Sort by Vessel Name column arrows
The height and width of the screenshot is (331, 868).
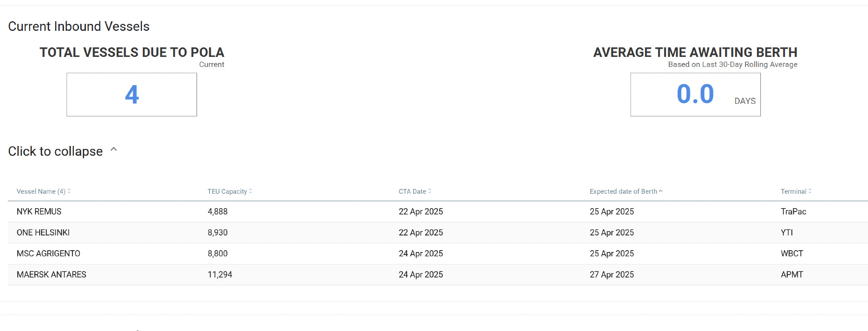coord(69,191)
